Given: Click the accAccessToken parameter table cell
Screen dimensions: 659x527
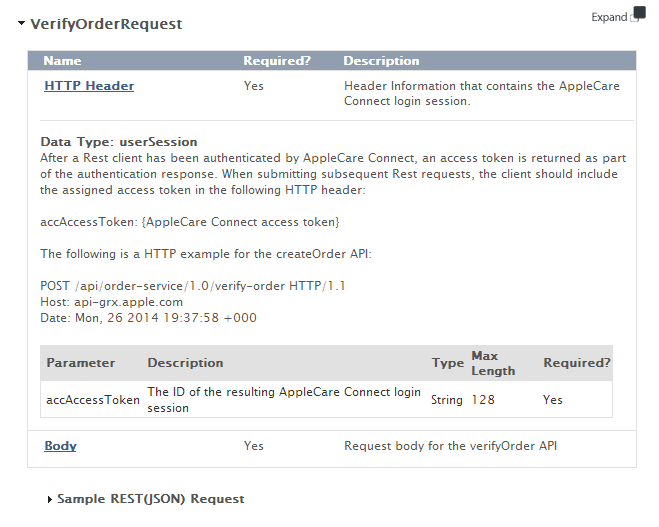Looking at the screenshot, I should tap(93, 400).
